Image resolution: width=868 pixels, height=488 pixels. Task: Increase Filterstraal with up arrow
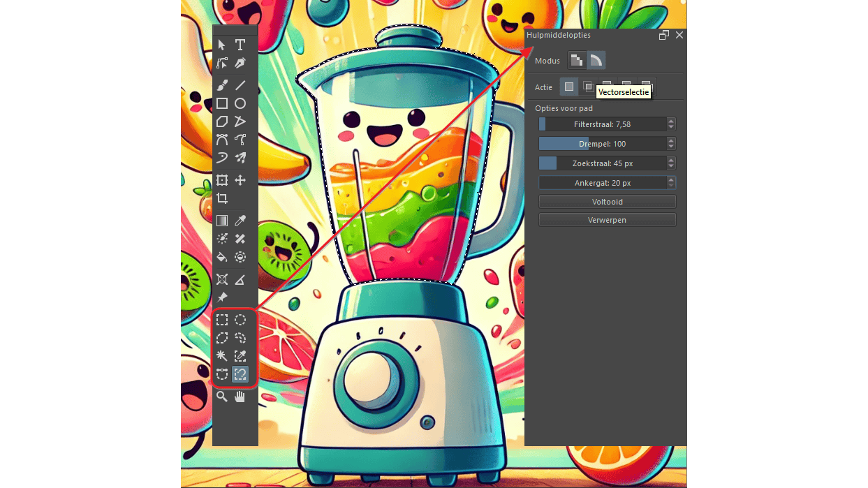(x=671, y=121)
